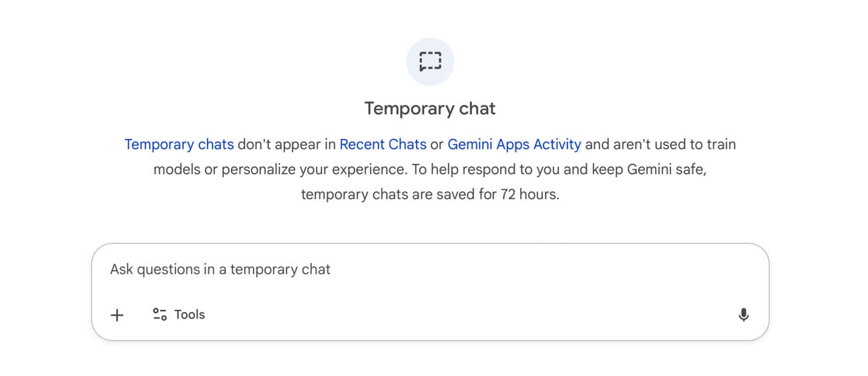The height and width of the screenshot is (376, 868).
Task: Click the placeholder text in the prompt box
Action: point(220,270)
